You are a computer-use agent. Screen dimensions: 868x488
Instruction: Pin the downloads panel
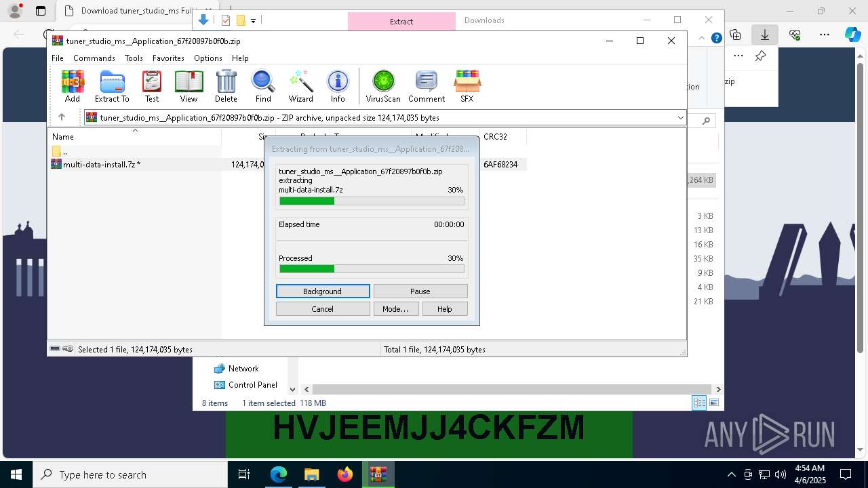[761, 56]
